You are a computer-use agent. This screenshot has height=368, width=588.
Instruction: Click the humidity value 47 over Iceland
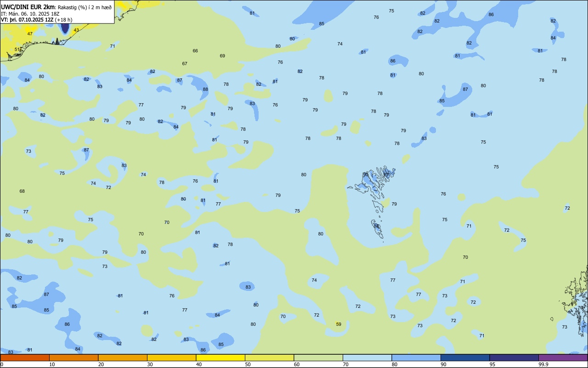click(30, 34)
